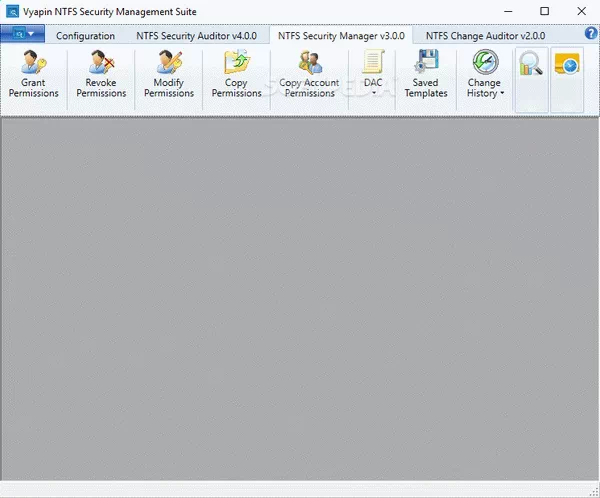Open Saved Templates
The height and width of the screenshot is (498, 600).
click(426, 75)
